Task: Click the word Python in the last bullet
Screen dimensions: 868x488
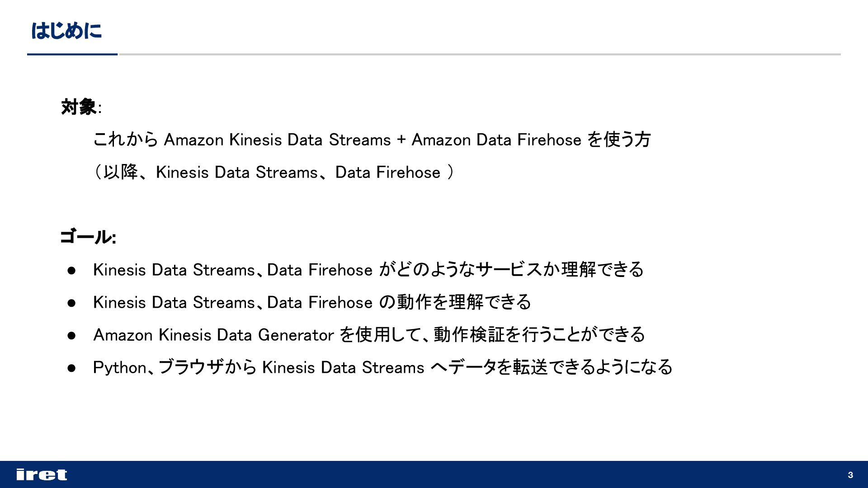Action: pos(119,367)
